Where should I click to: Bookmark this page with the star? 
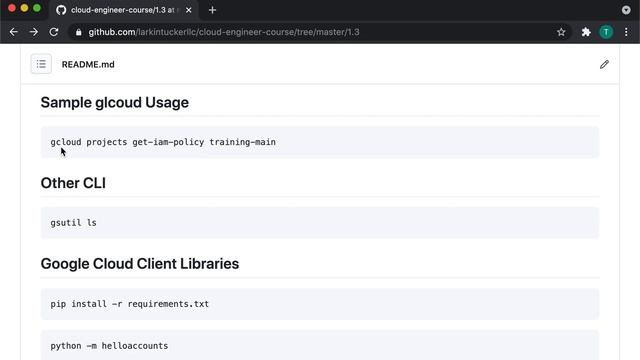click(561, 32)
